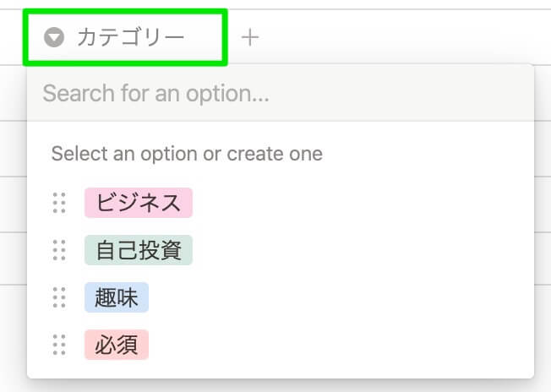This screenshot has height=392, width=551.
Task: Click empty space right of 必須 row
Action: pos(338,345)
